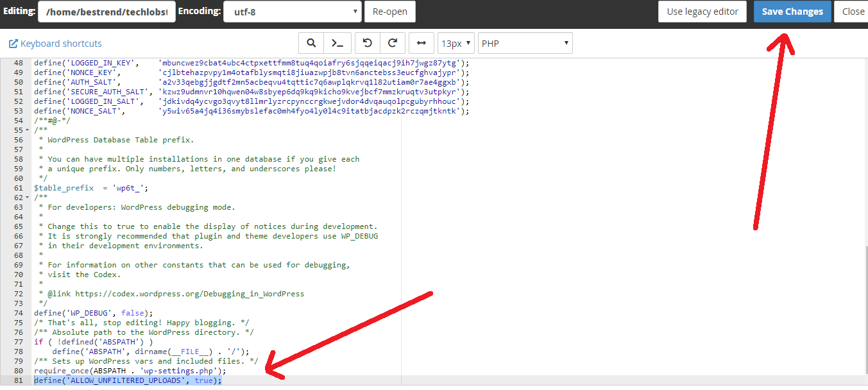The width and height of the screenshot is (868, 390).
Task: Close the file editor
Action: point(853,12)
